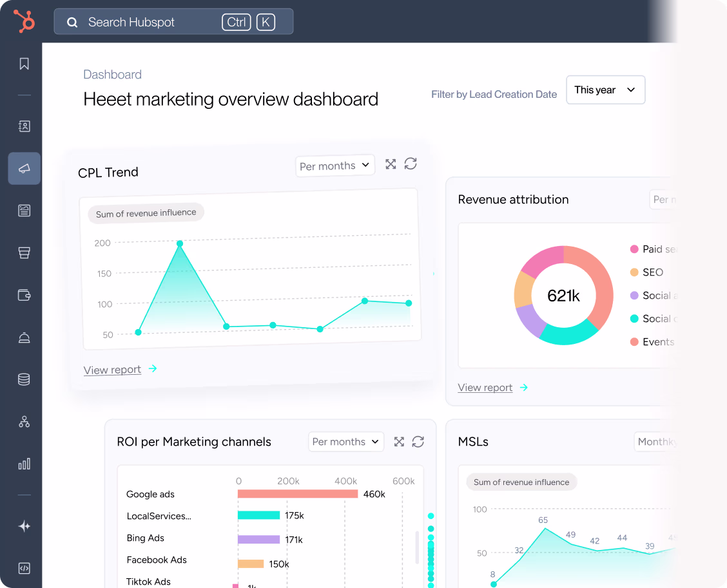Click the Google ads 460k bar
The width and height of the screenshot is (727, 588).
pos(298,494)
